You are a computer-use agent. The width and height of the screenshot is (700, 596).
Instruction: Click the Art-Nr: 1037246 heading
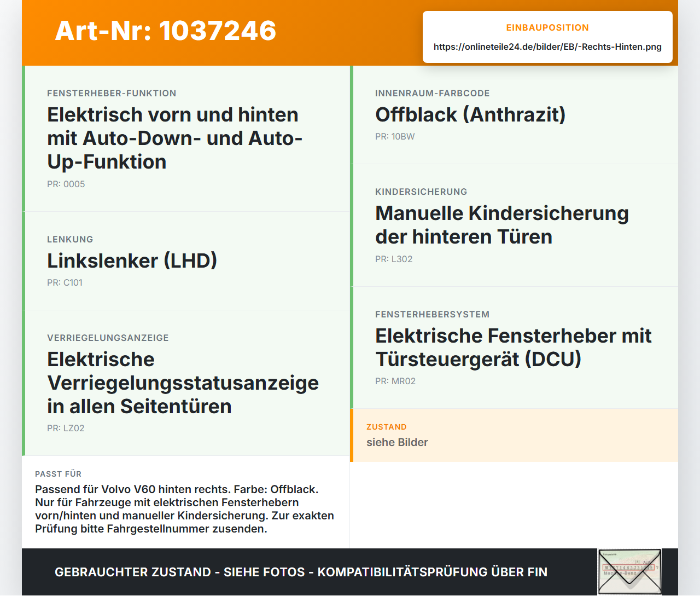pyautogui.click(x=166, y=30)
